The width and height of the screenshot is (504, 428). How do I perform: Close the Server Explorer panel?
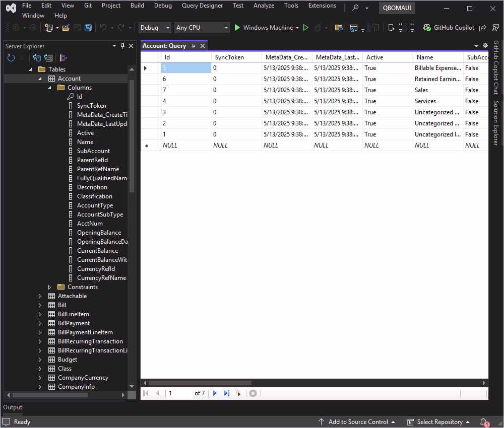(131, 46)
